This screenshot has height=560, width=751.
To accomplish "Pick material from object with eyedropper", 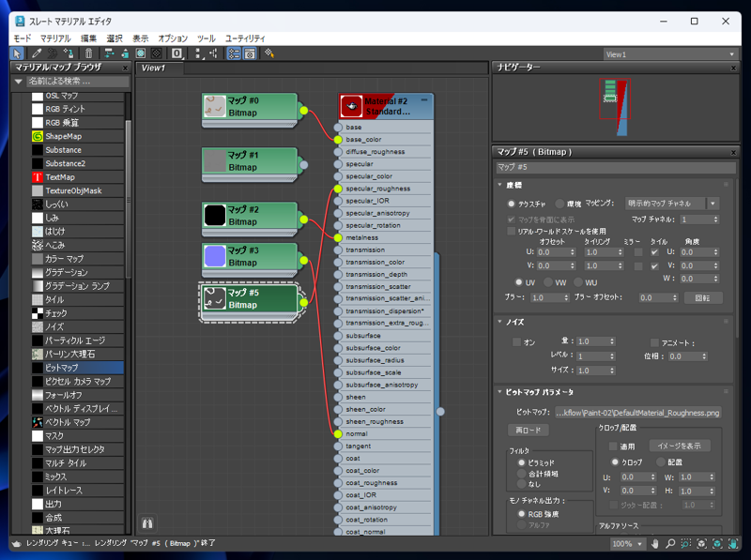I will pos(37,53).
